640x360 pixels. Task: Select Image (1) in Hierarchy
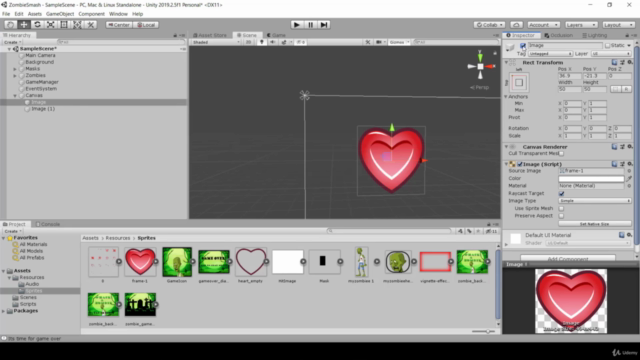(43, 109)
